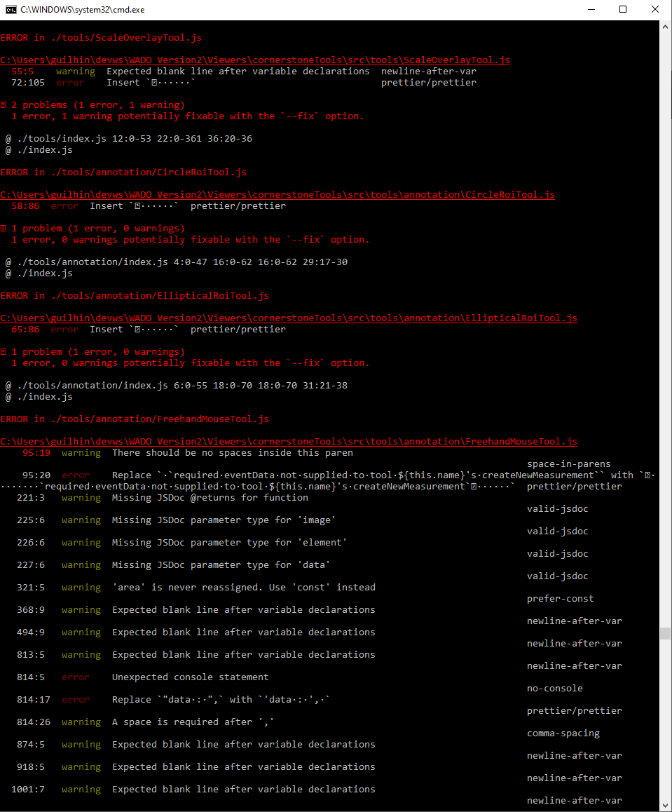Click the problems glyph before '2 problems'
Screen dimensions: 672x812
coord(4,104)
